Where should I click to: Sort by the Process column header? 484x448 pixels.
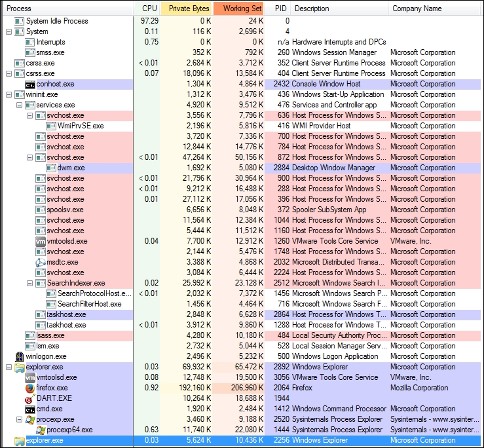68,9
